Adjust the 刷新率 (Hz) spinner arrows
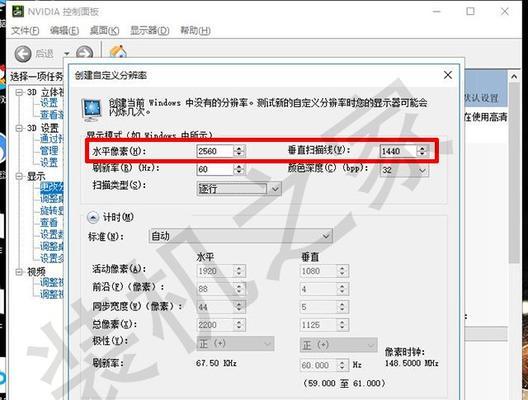 click(239, 169)
